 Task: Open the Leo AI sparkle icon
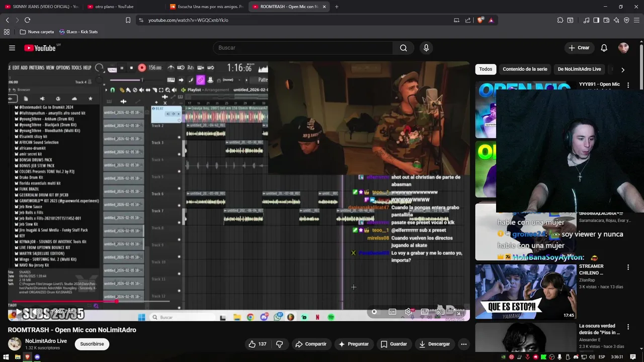point(616,20)
